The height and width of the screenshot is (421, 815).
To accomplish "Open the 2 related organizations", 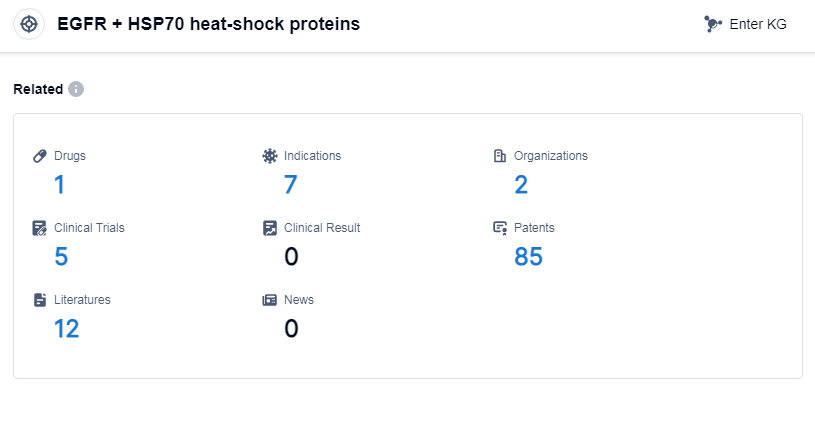I will coord(521,185).
